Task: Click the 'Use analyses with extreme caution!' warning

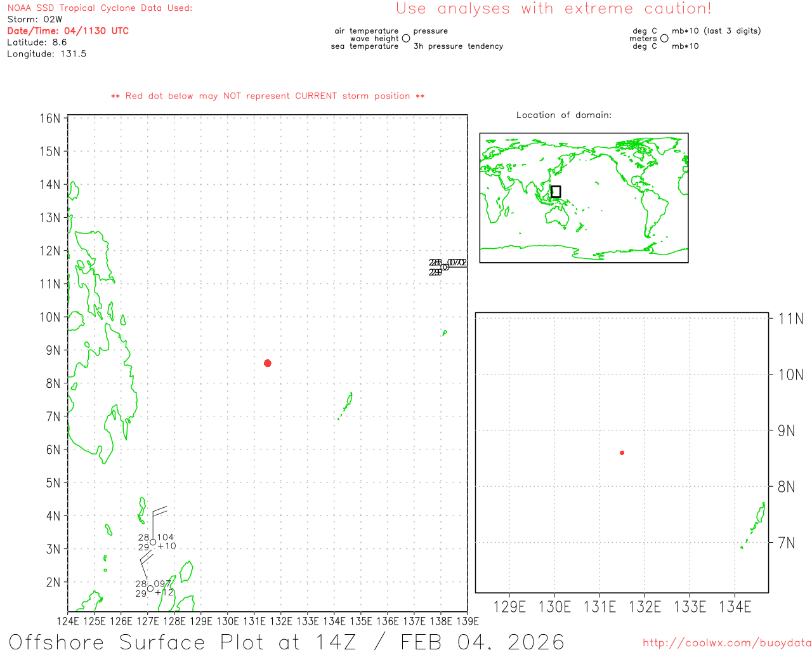Action: [x=554, y=9]
